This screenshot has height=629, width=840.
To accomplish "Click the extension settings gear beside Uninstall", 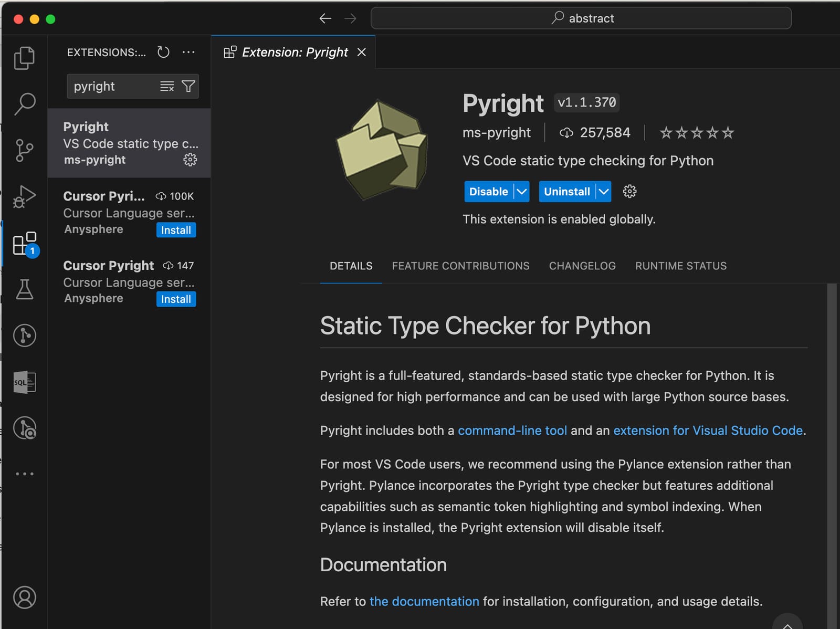I will coord(629,191).
